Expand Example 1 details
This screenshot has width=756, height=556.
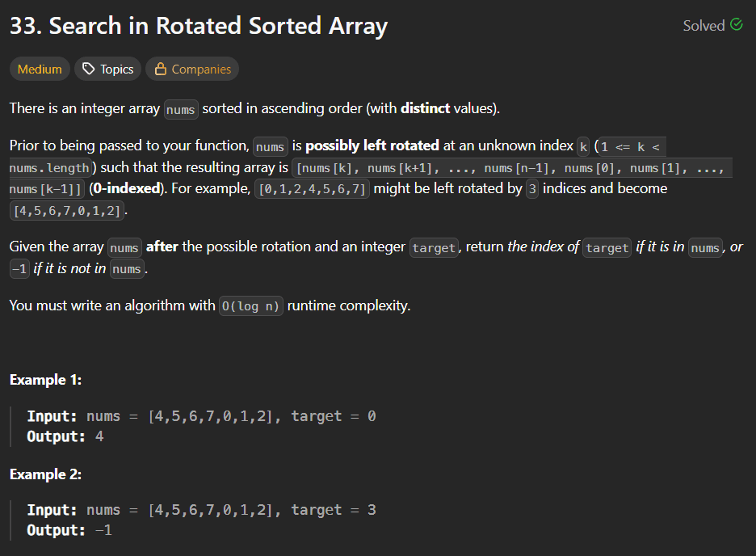[46, 379]
